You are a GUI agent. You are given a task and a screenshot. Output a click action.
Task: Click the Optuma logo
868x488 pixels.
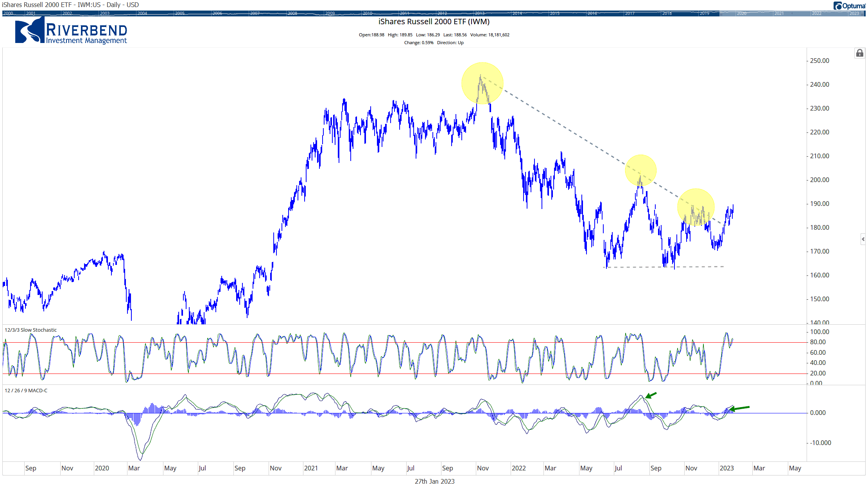(849, 6)
